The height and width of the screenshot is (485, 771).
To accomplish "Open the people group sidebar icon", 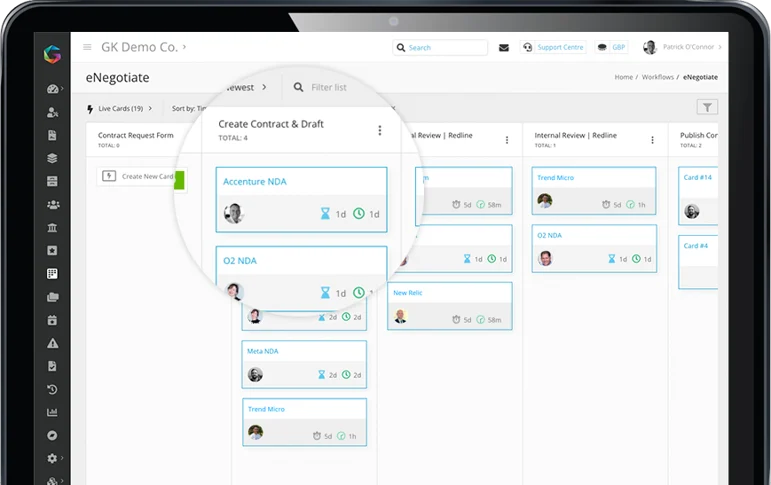I will click(x=53, y=204).
